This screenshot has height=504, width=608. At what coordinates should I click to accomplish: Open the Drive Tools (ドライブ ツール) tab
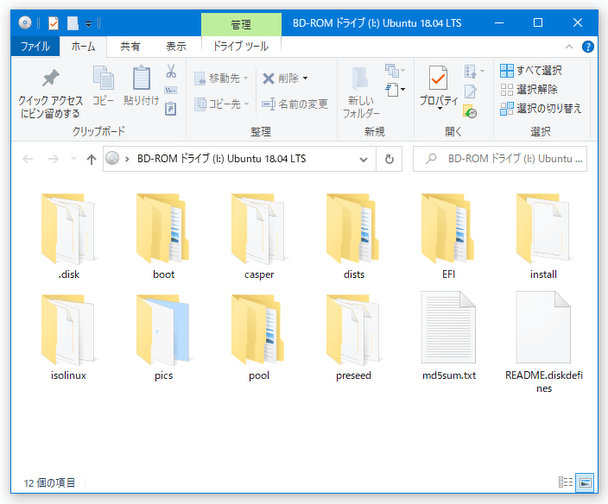coord(241,47)
